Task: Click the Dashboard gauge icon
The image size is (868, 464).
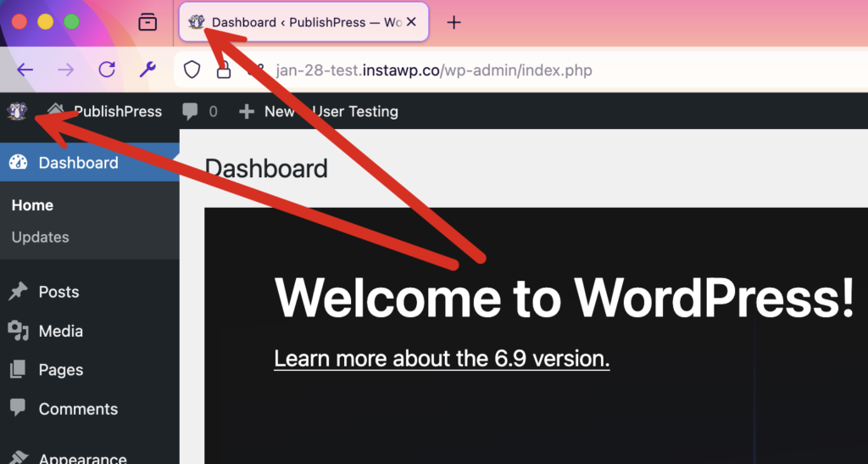Action: click(x=19, y=162)
